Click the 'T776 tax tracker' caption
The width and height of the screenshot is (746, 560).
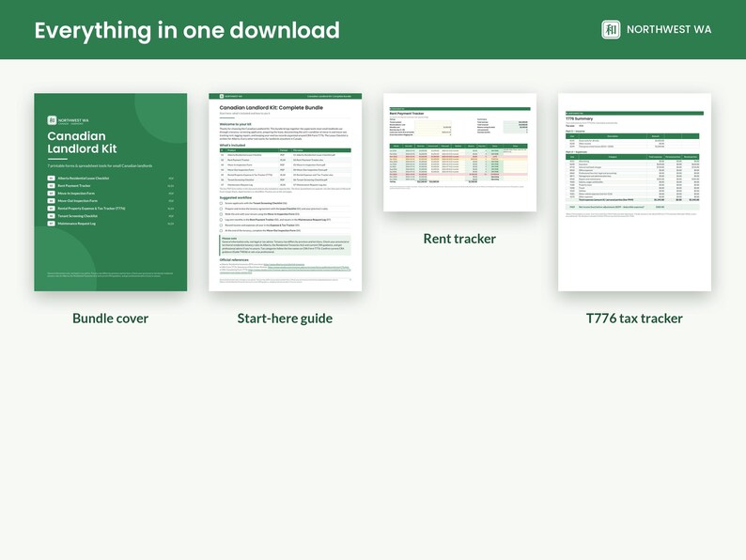coord(635,319)
